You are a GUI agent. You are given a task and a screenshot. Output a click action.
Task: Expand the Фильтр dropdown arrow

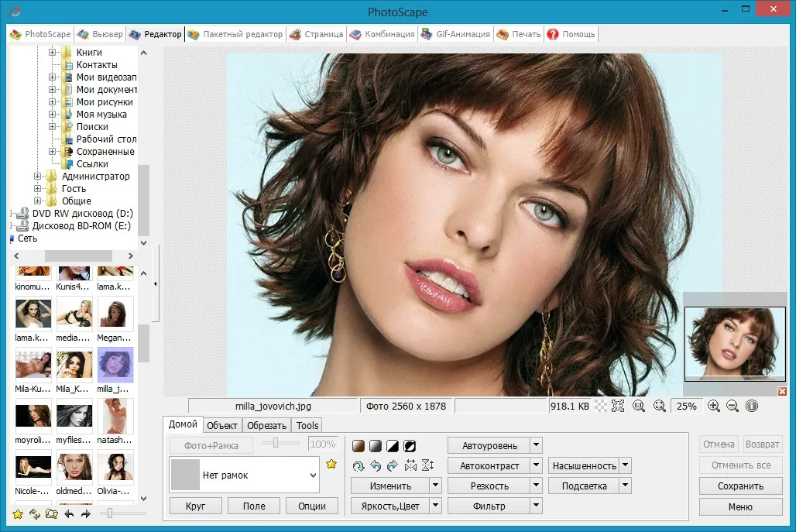click(536, 506)
